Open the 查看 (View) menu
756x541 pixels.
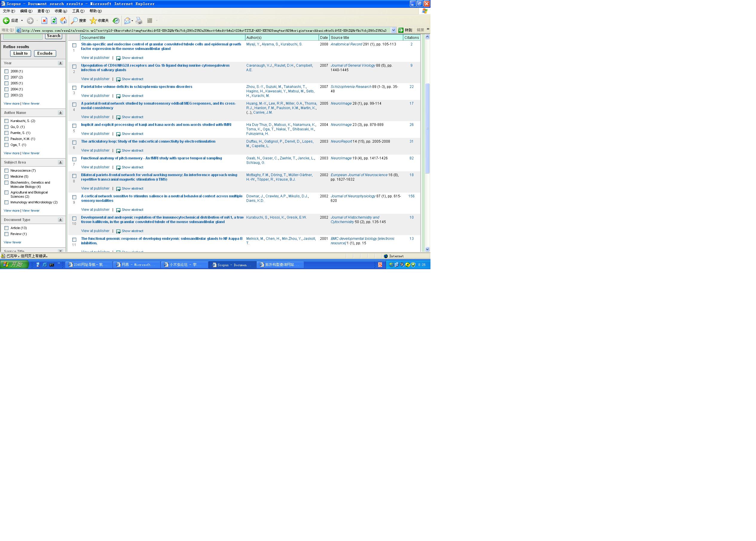pyautogui.click(x=43, y=11)
